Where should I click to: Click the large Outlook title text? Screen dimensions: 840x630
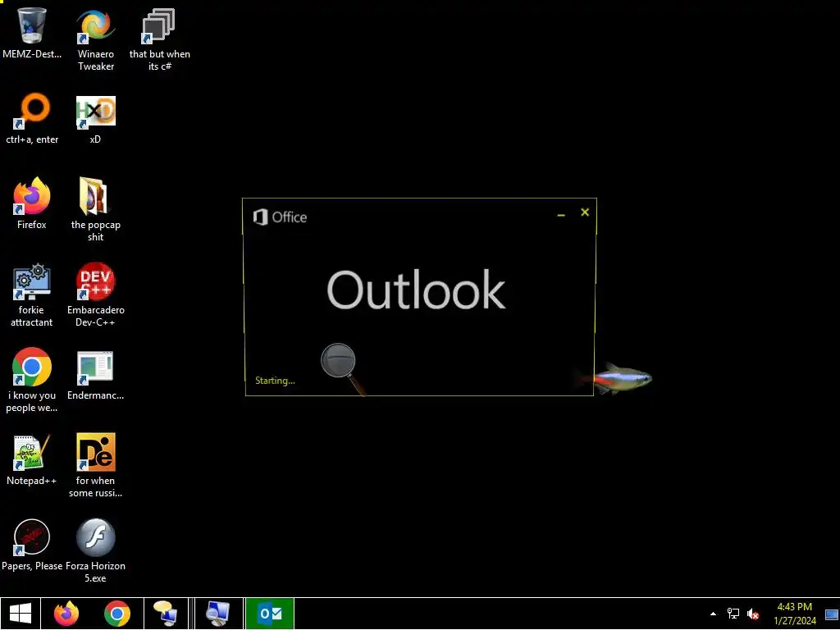click(416, 290)
